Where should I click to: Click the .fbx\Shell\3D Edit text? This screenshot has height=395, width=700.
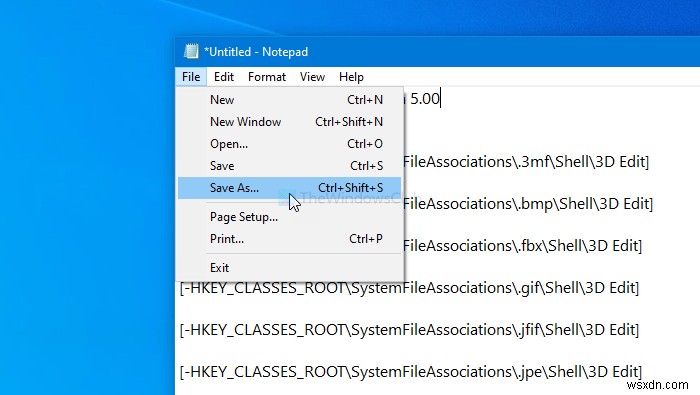580,246
